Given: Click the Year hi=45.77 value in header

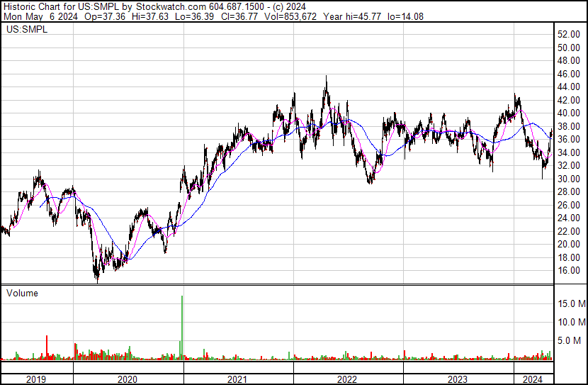Looking at the screenshot, I should pyautogui.click(x=352, y=16).
